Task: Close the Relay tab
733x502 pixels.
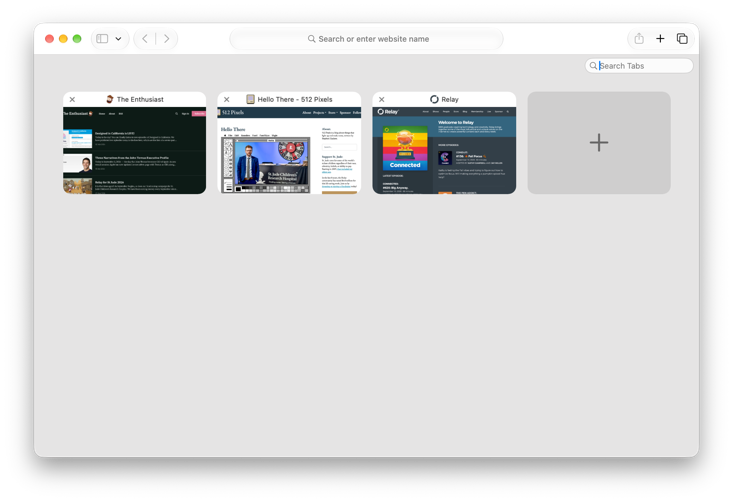Action: (381, 100)
